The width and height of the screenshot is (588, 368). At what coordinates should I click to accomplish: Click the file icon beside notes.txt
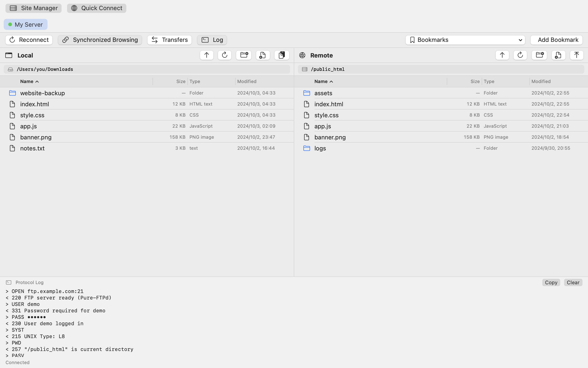[12, 148]
